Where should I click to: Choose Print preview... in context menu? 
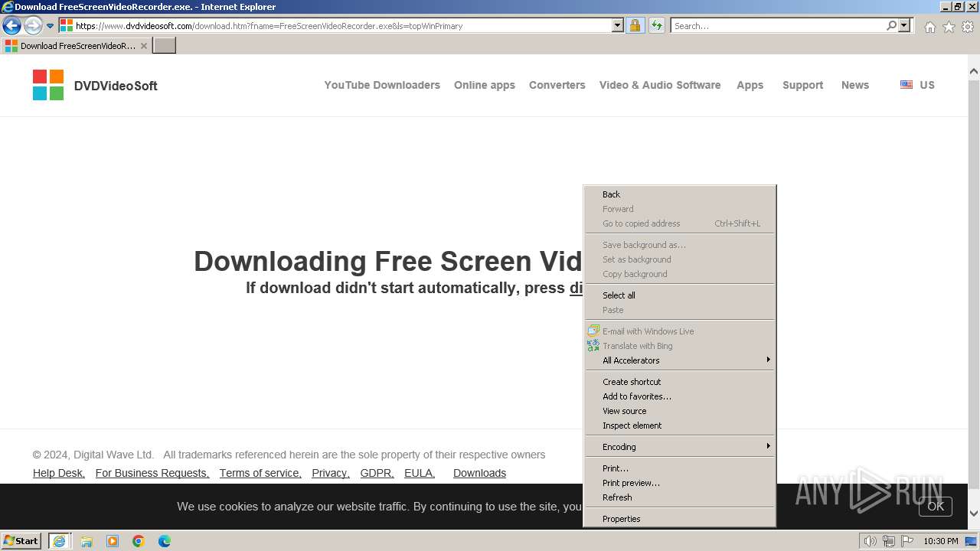pos(680,483)
